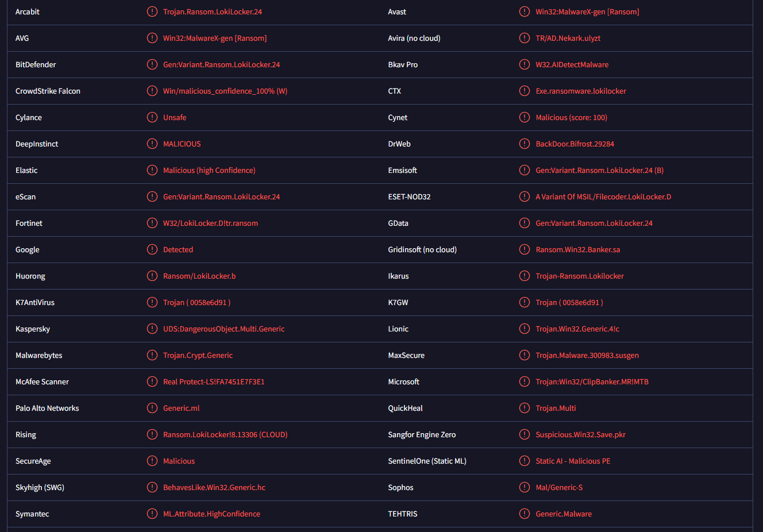
Task: Click the warning icon beside Mal/Generic-S
Action: click(x=525, y=487)
